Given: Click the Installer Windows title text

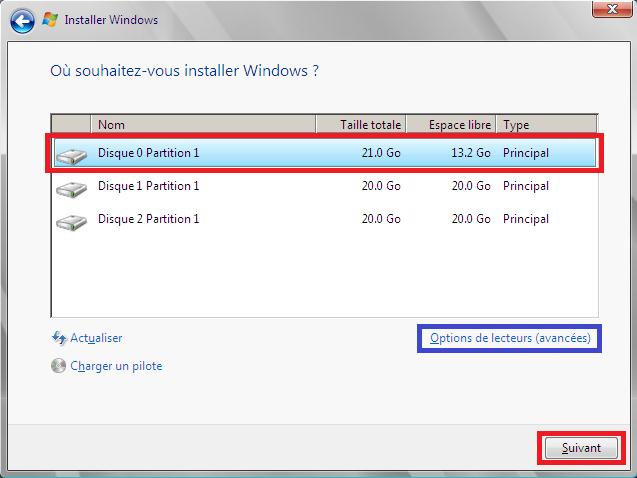Looking at the screenshot, I should (111, 19).
